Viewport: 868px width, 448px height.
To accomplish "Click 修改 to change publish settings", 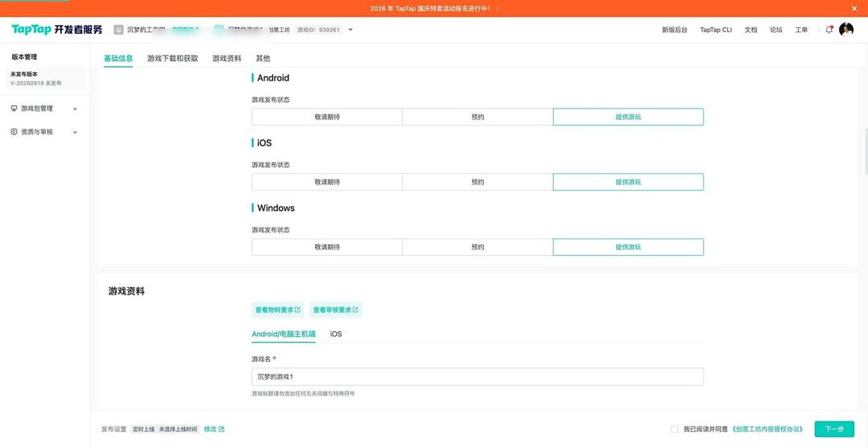I will [x=211, y=430].
